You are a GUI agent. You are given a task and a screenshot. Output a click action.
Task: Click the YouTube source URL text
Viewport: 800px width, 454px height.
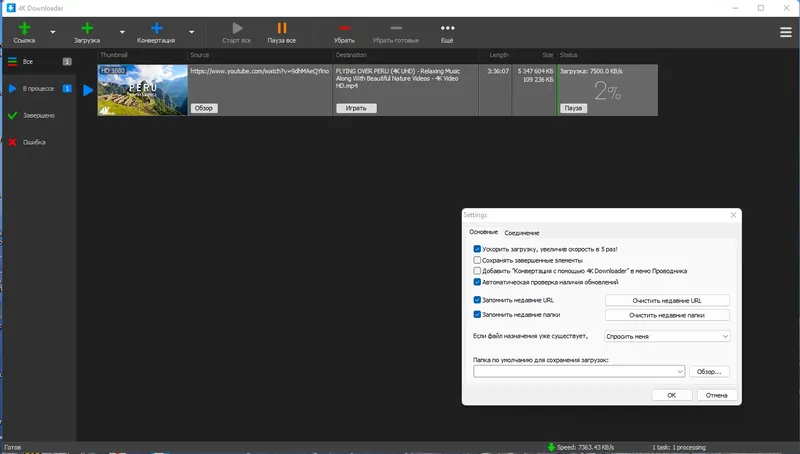(x=260, y=71)
